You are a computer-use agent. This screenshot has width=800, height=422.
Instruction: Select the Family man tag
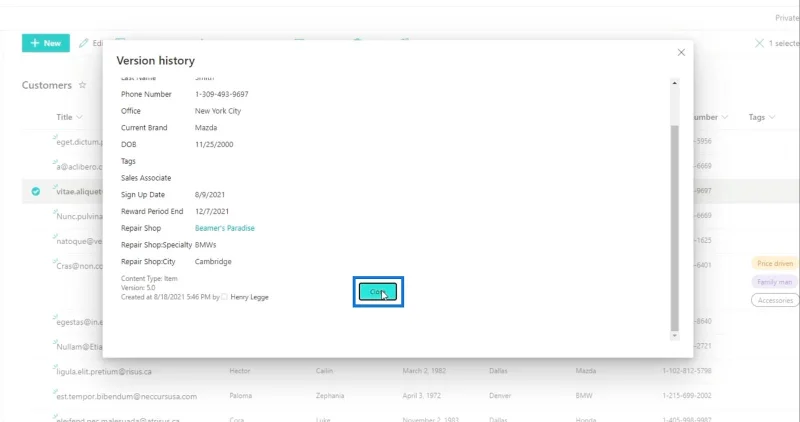pyautogui.click(x=774, y=282)
